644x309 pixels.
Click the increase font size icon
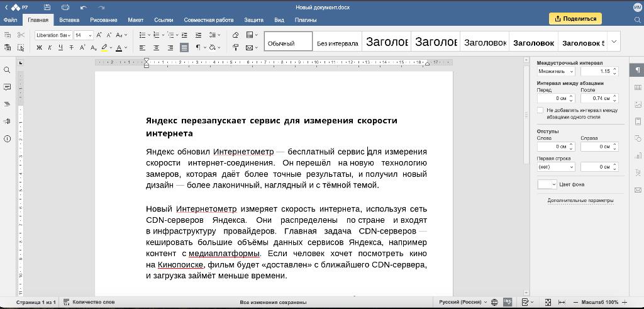pos(100,35)
